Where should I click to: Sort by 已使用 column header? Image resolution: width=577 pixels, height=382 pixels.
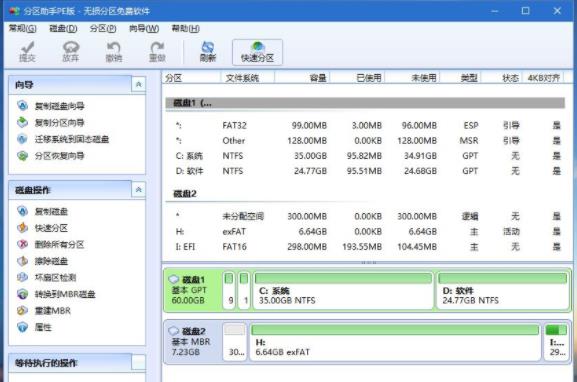coord(357,78)
